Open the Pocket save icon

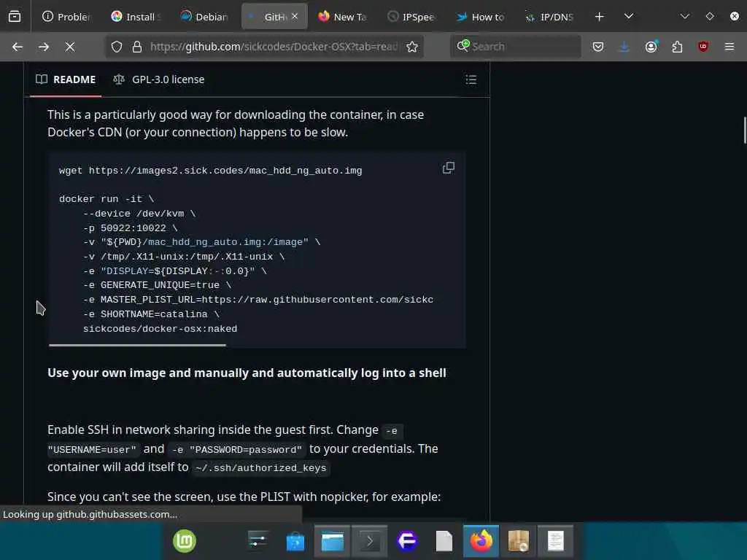(598, 47)
